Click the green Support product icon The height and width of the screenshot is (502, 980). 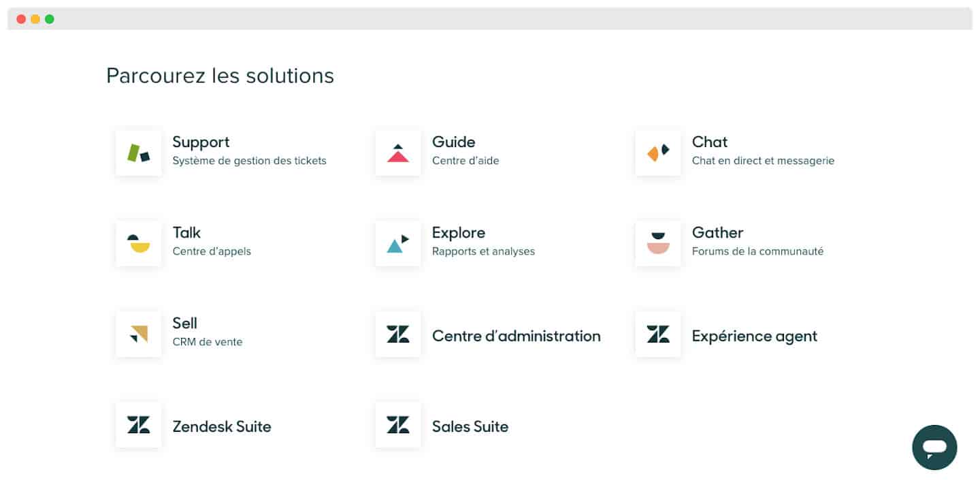(139, 153)
